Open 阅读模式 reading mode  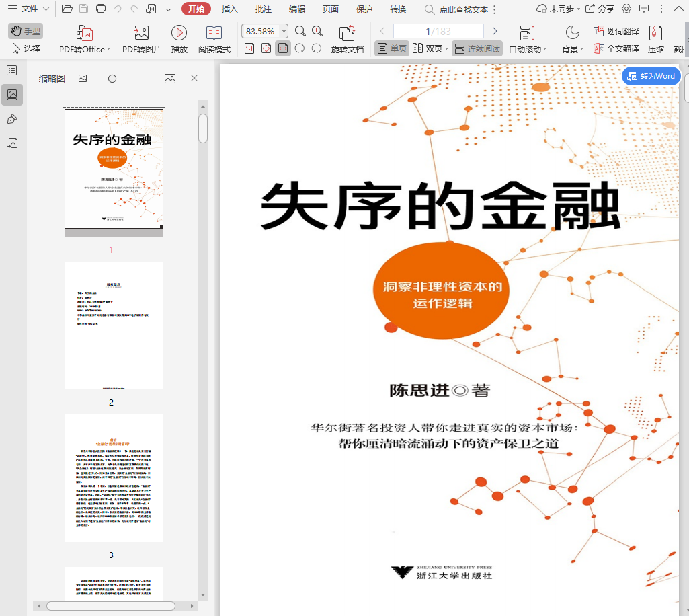point(214,33)
